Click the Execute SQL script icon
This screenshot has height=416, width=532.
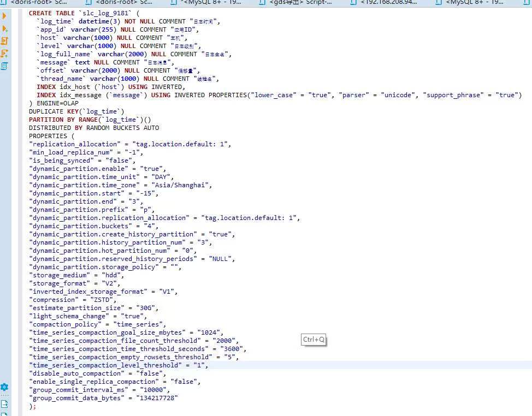5,41
